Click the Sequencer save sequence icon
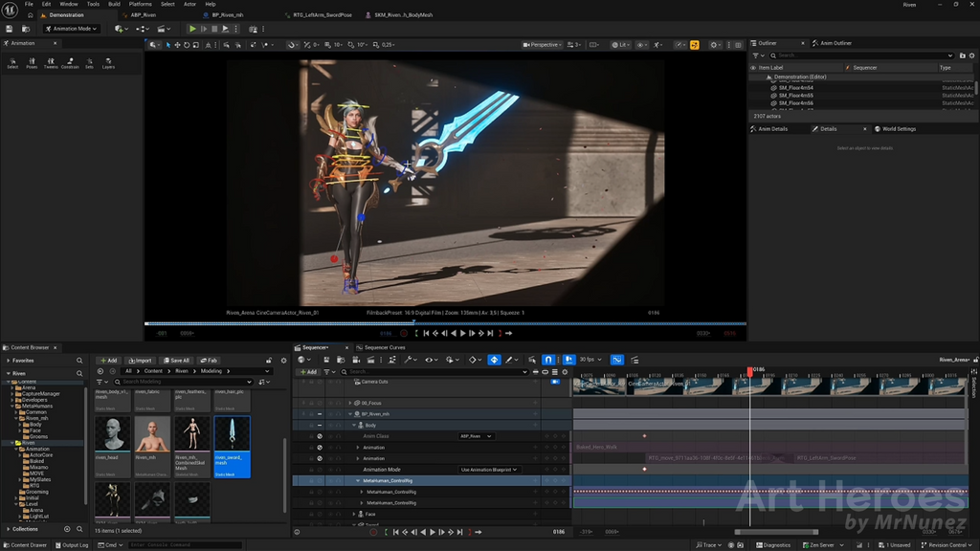 pos(326,360)
